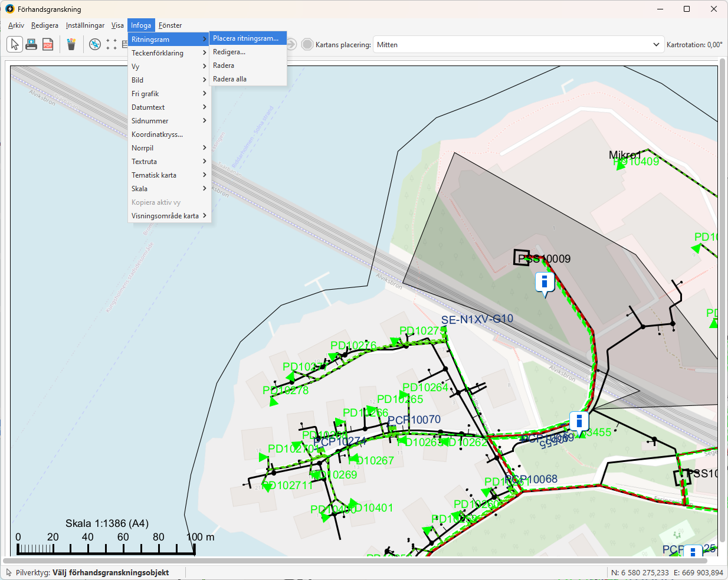The height and width of the screenshot is (580, 728).
Task: Click the four-dots grid icon
Action: [112, 44]
